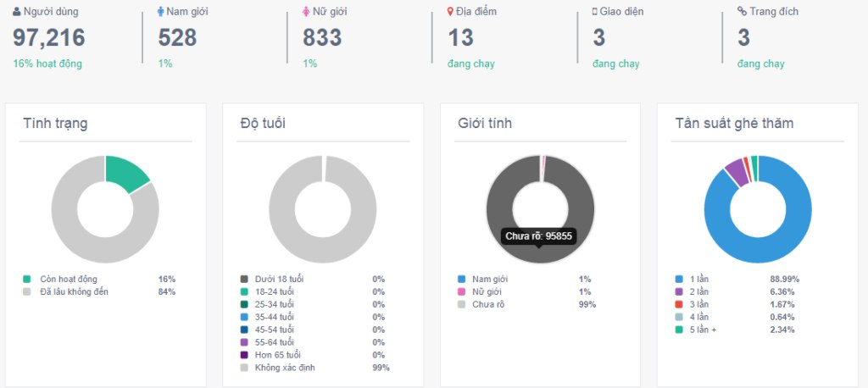This screenshot has width=868, height=388.
Task: Click the purple 2 lần legend swatch
Action: (x=679, y=291)
